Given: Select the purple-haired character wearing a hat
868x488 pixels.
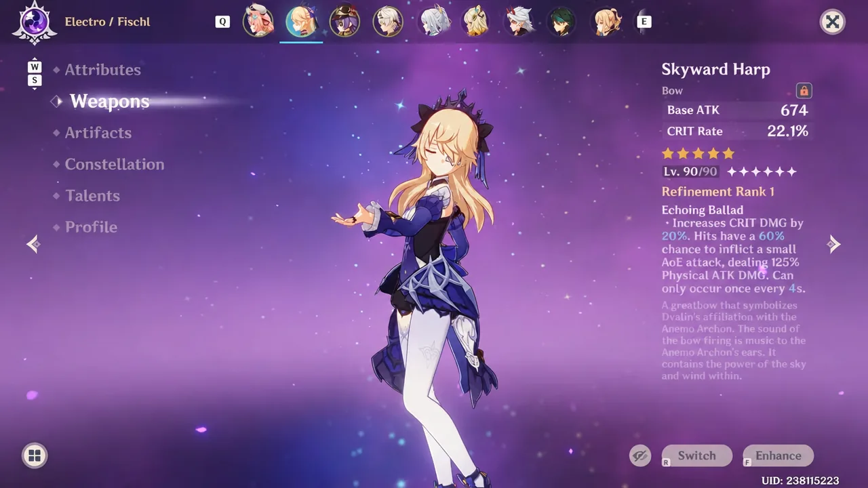Looking at the screenshot, I should click(x=344, y=22).
